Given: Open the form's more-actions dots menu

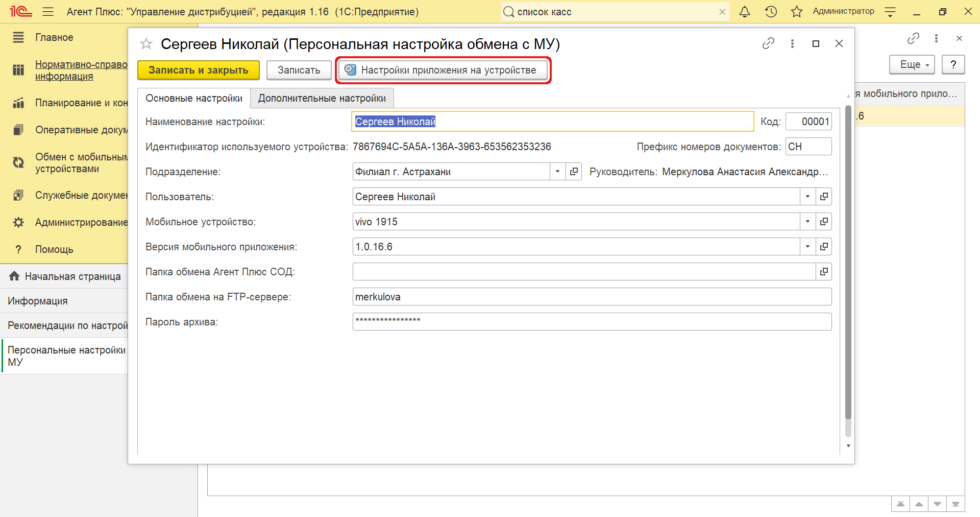Looking at the screenshot, I should pos(792,43).
